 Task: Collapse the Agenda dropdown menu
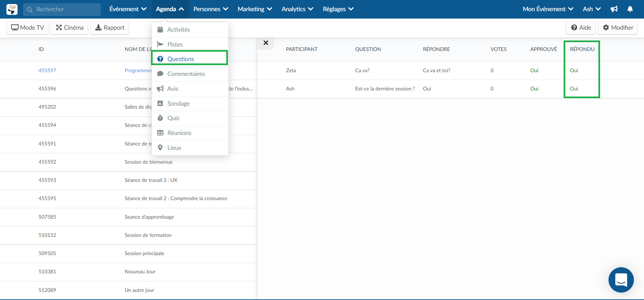(x=170, y=9)
